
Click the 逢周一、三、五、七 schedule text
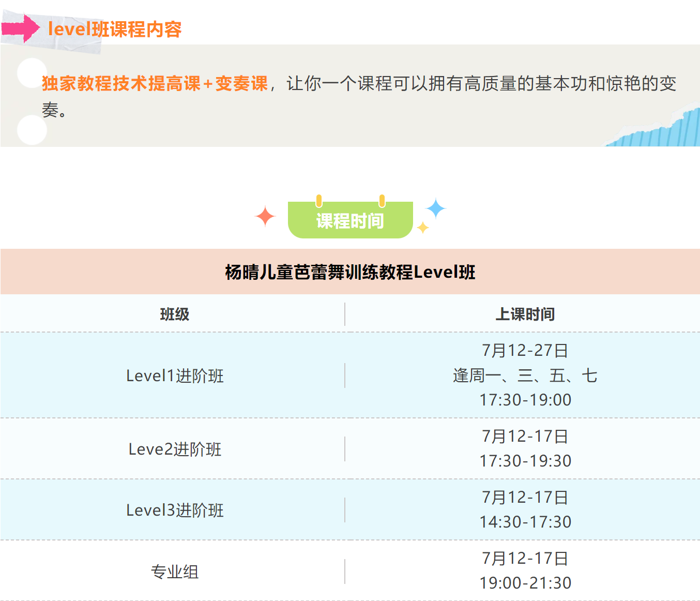(x=525, y=375)
